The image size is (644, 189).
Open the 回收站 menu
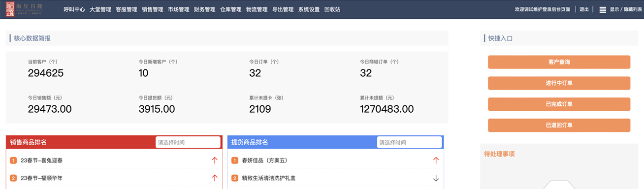pos(332,9)
